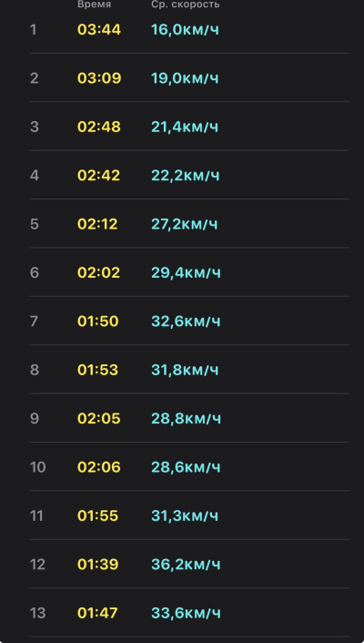This screenshot has height=643, width=364.
Task: Select the fastest 36,2км/ч speed value
Action: (186, 565)
